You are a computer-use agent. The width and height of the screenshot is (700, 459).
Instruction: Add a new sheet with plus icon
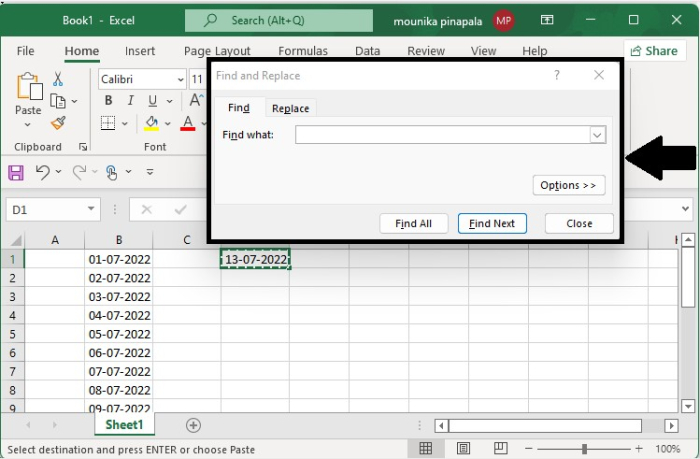(x=193, y=425)
